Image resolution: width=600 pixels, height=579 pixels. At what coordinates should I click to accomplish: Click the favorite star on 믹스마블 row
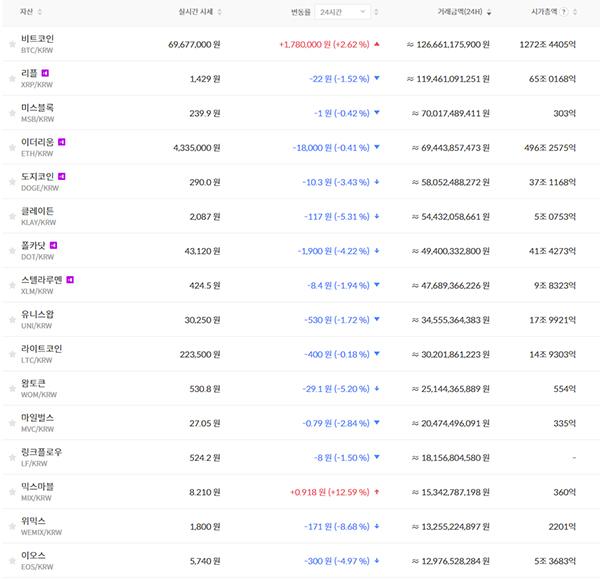[x=11, y=493]
